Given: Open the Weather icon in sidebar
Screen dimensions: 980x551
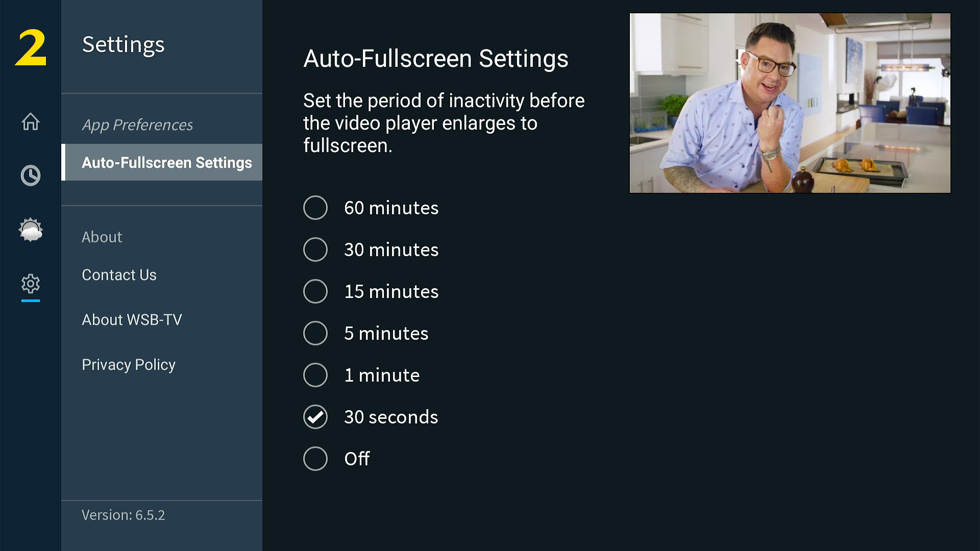Looking at the screenshot, I should click(31, 230).
